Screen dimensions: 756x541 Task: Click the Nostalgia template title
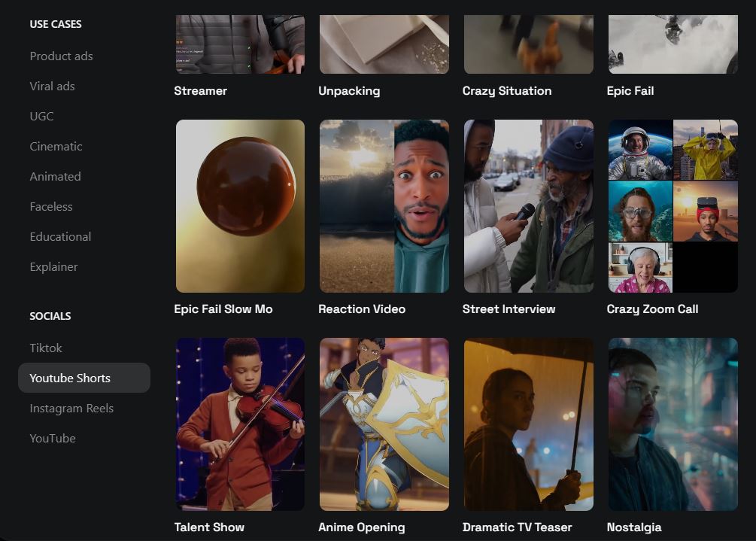(x=634, y=527)
